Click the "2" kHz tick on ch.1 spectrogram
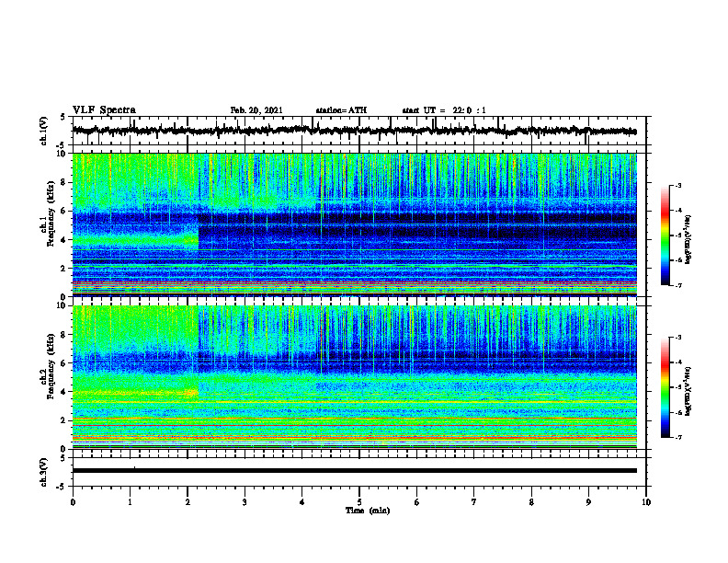The image size is (728, 563). pyautogui.click(x=64, y=268)
